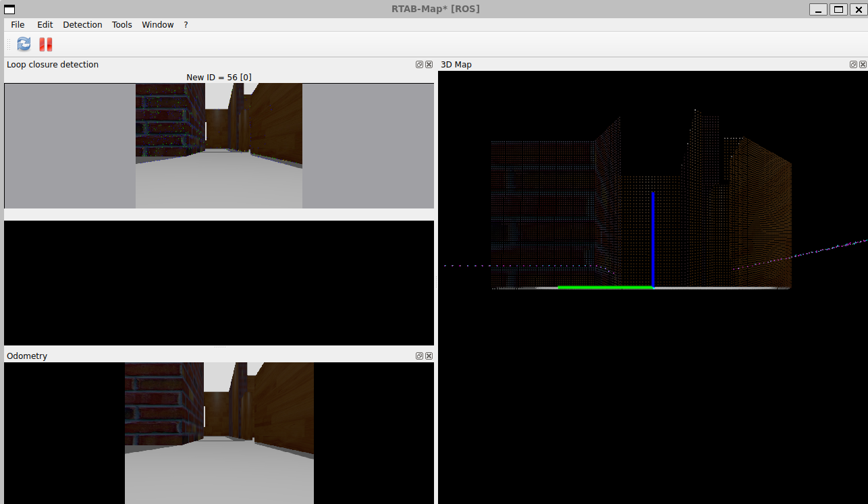The width and height of the screenshot is (868, 504).
Task: Close the Odometry panel
Action: [x=429, y=356]
